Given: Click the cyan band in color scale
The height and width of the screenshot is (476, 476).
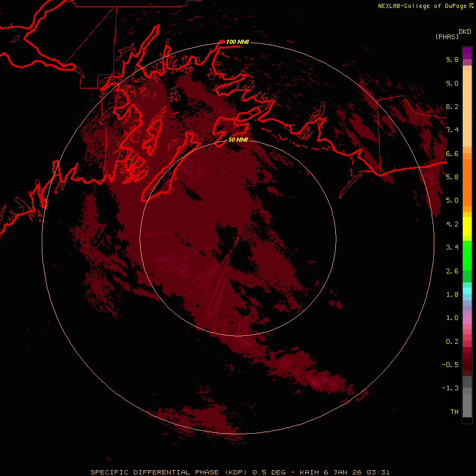Looking at the screenshot, I should coord(467,290).
